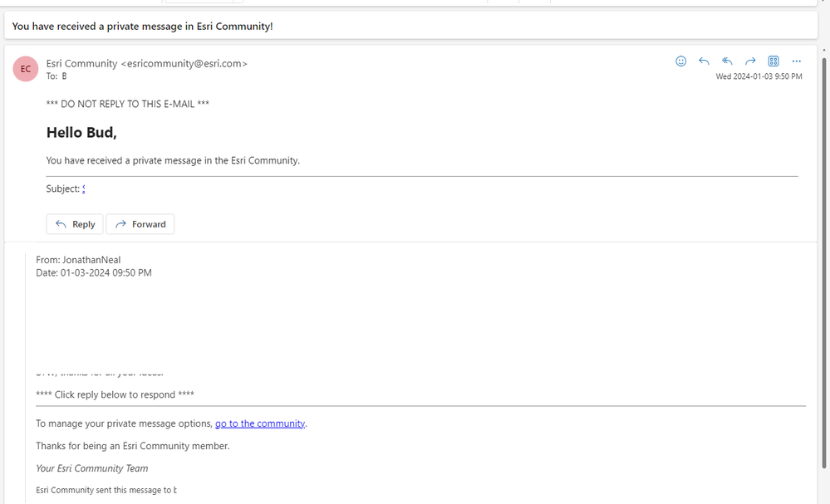830x504 pixels.
Task: Click the "From: JonathanNeal" line
Action: tap(78, 260)
